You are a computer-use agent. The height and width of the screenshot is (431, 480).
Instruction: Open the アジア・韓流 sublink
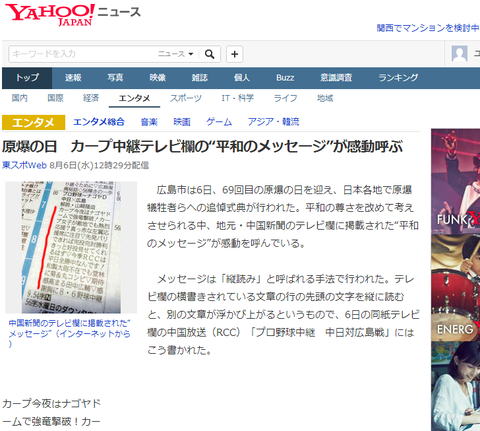[273, 122]
